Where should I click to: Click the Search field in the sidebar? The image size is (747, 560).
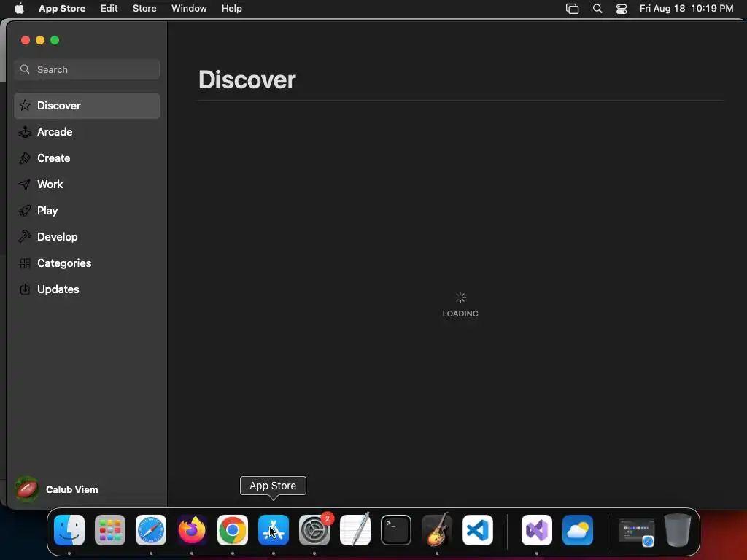(87, 69)
